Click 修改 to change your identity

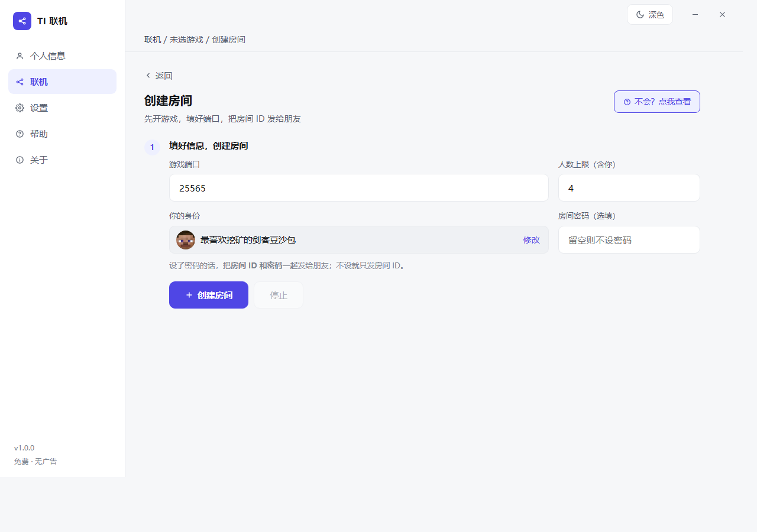click(531, 240)
